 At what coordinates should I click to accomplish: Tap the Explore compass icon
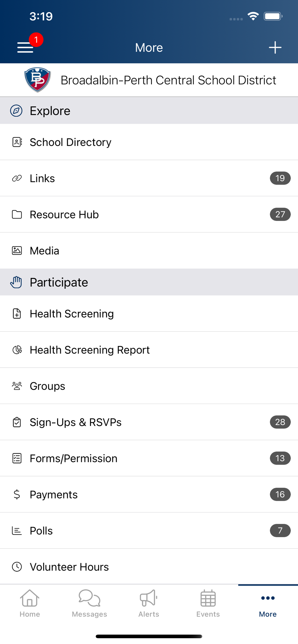click(16, 111)
